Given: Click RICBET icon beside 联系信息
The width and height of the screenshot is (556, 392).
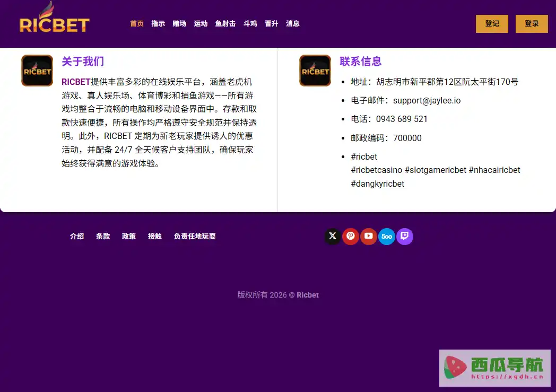Looking at the screenshot, I should [x=315, y=71].
